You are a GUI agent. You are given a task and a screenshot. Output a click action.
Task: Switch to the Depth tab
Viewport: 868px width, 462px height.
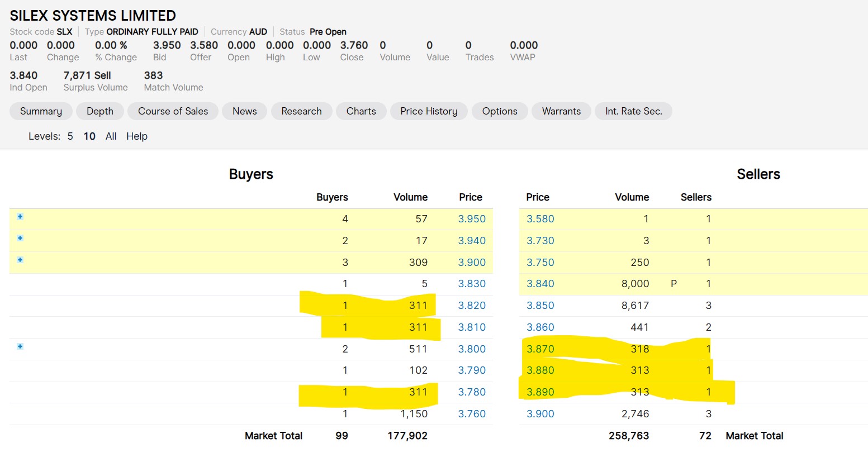(x=100, y=111)
